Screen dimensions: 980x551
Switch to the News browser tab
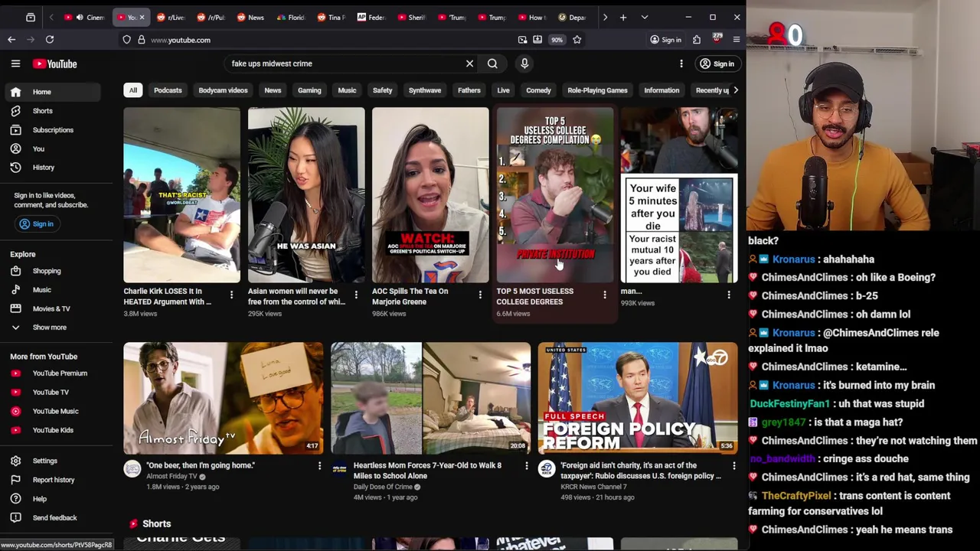point(251,17)
